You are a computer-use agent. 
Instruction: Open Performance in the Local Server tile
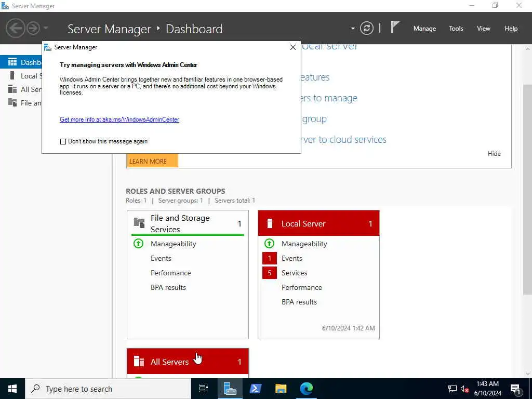click(x=302, y=287)
